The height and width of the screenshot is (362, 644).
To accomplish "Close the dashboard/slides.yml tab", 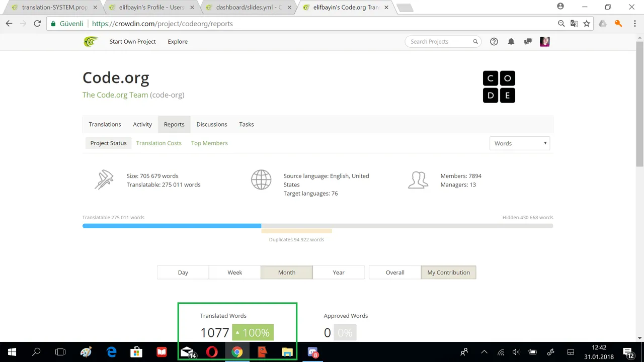I will click(289, 8).
